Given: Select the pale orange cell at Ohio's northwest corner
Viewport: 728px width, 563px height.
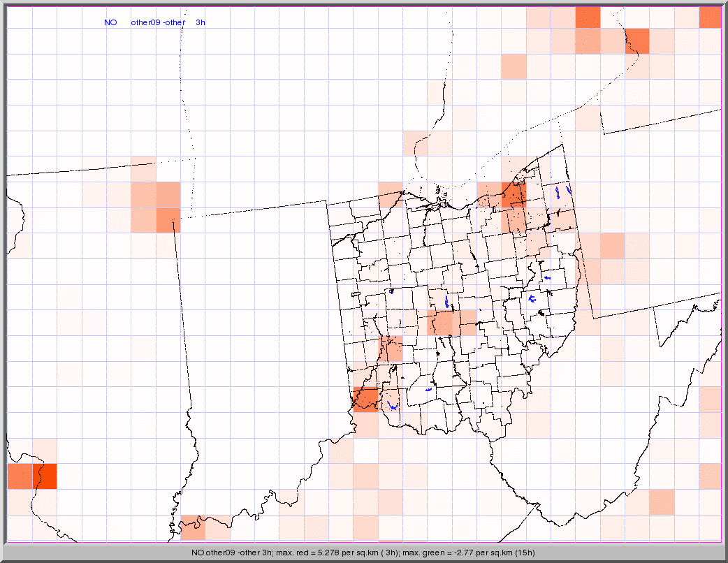Looking at the screenshot, I should pos(390,195).
